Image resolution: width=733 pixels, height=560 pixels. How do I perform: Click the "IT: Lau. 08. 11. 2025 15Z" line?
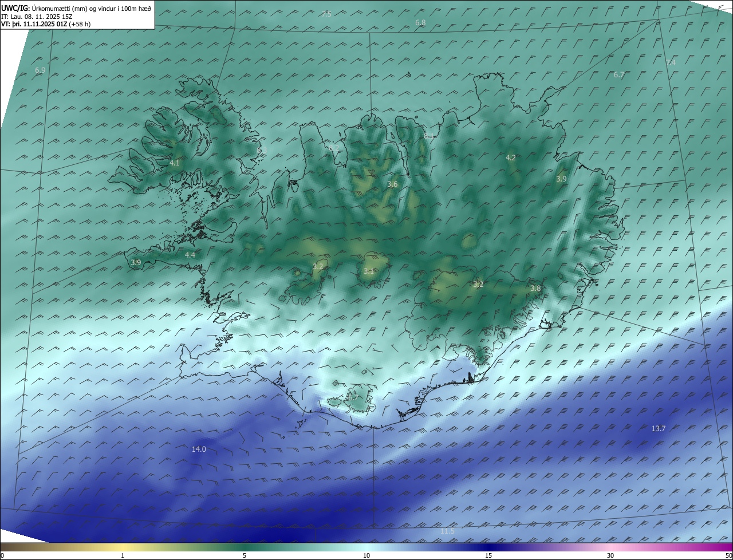point(37,17)
